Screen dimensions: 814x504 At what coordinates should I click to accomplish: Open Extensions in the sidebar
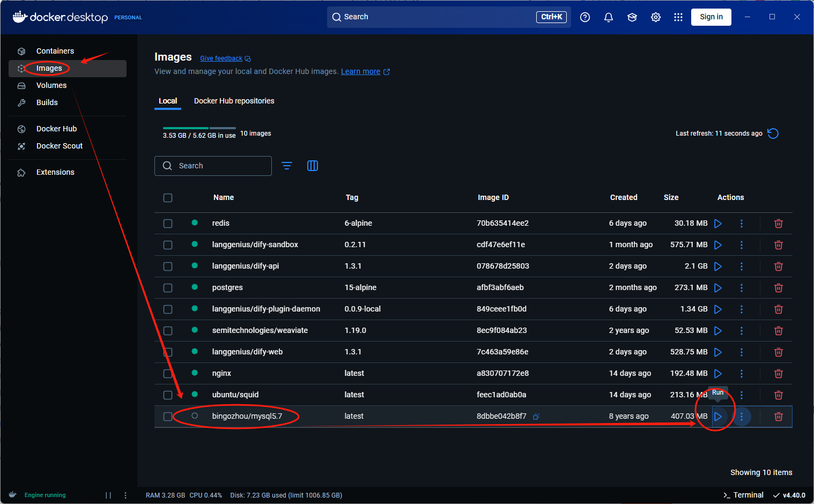tap(68, 172)
